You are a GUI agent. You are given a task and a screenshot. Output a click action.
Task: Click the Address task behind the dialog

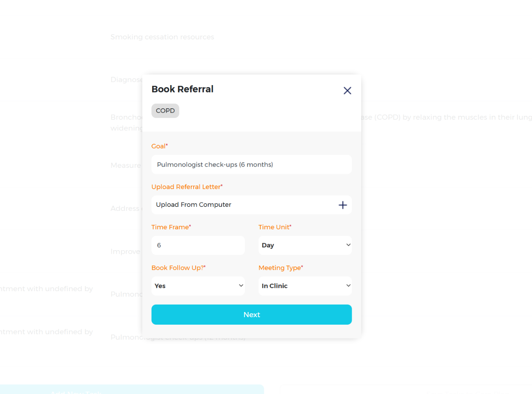125,208
